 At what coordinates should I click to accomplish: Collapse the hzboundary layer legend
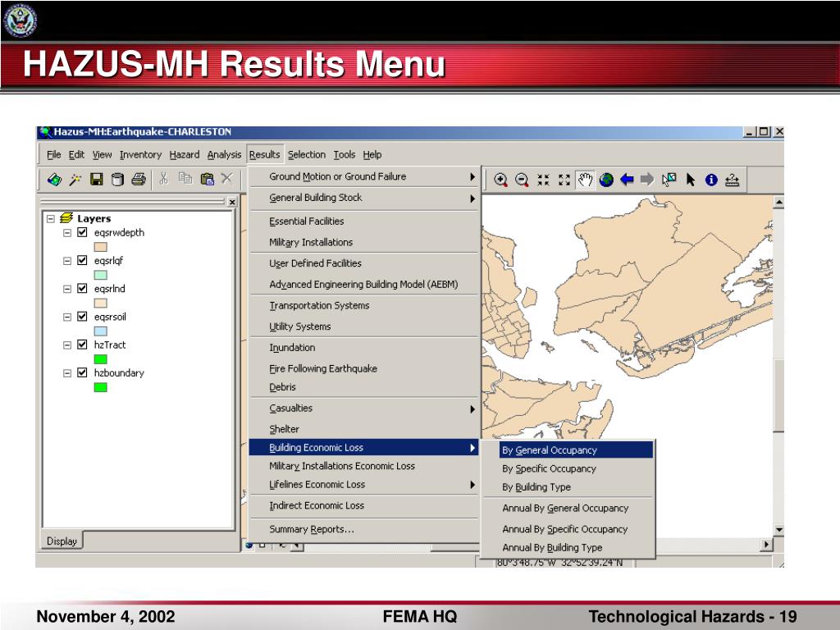click(x=67, y=373)
